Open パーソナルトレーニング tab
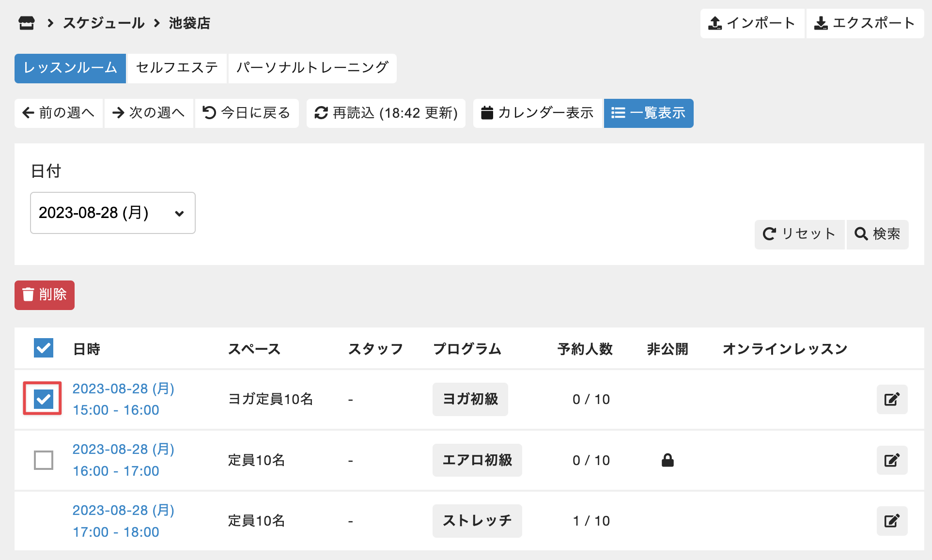Viewport: 932px width, 560px height. point(312,68)
